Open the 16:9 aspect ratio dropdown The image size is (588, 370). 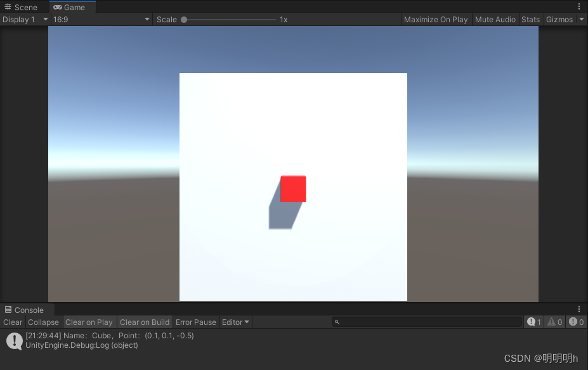point(98,19)
